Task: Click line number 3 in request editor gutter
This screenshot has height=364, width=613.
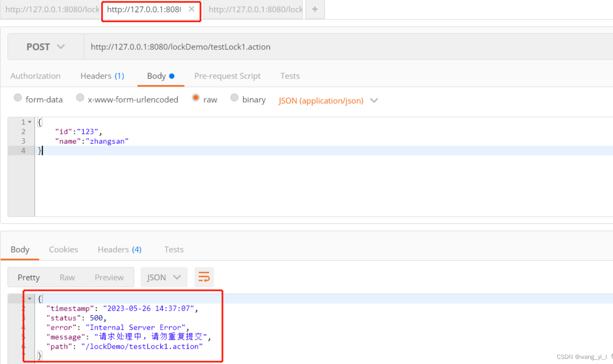Action: (23, 141)
